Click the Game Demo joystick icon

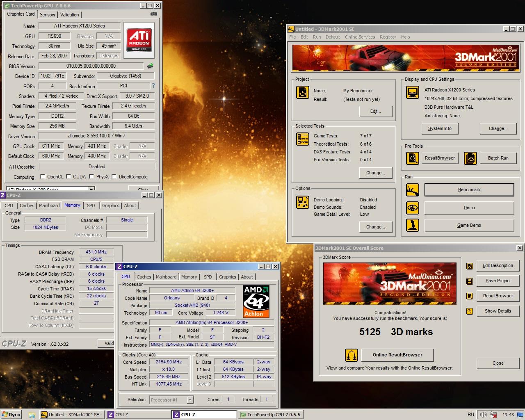coord(413,225)
